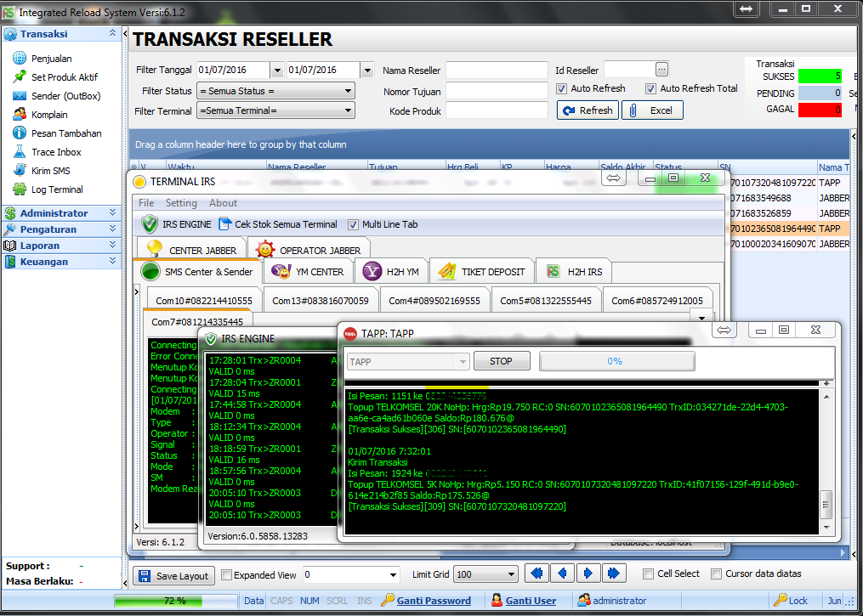Collapse the Transaksi sidebar section

coord(112,33)
